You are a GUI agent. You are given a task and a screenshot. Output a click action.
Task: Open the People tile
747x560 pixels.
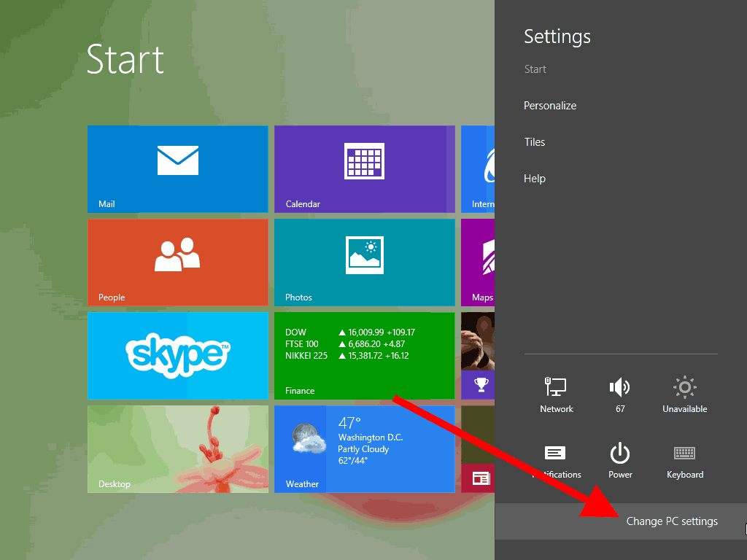[178, 262]
